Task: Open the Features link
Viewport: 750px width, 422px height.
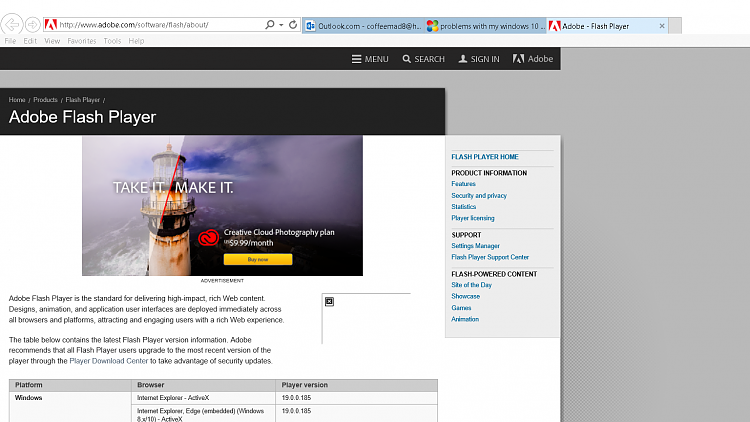Action: (x=463, y=184)
